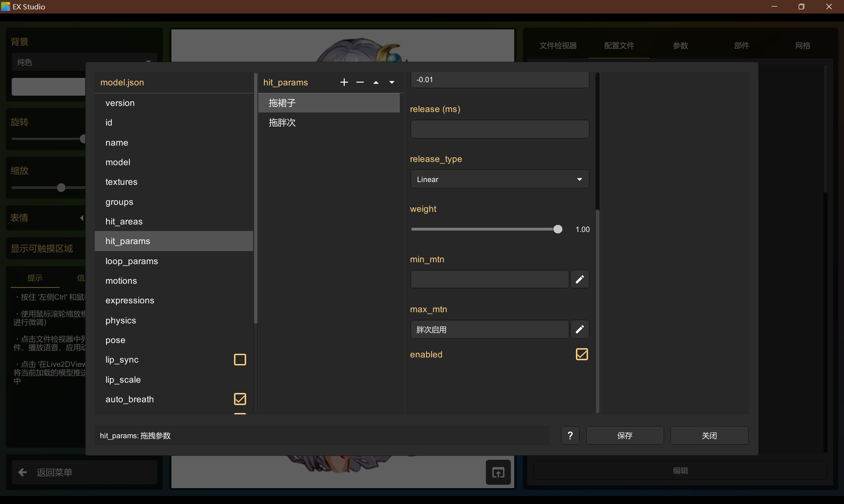Viewport: 844px width, 504px height.
Task: Remove selected hit_params entry with minus icon
Action: click(x=360, y=82)
